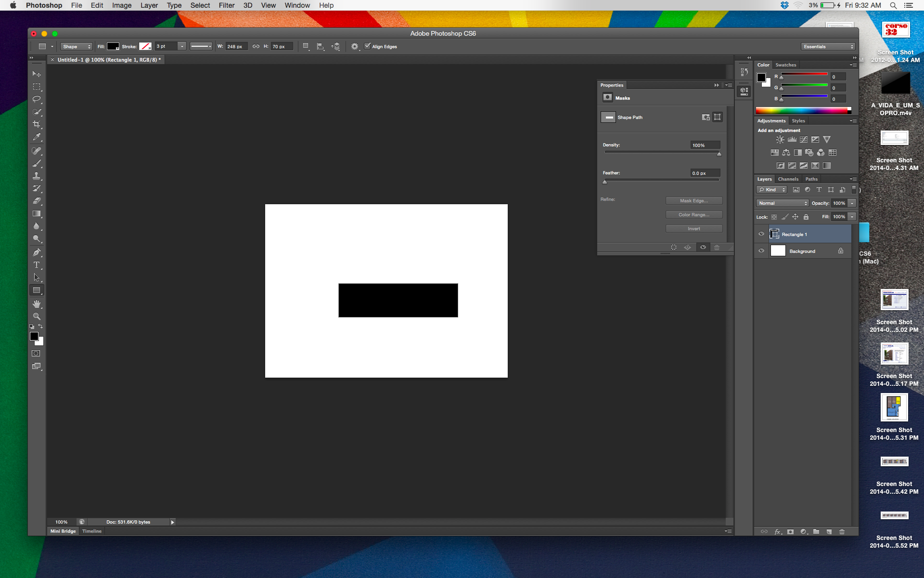This screenshot has height=578, width=924.
Task: Select the Dodge tool
Action: (x=37, y=238)
